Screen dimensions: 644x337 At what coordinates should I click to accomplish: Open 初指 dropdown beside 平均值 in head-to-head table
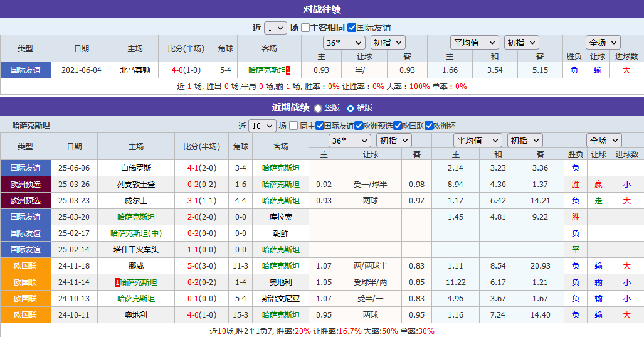point(521,43)
